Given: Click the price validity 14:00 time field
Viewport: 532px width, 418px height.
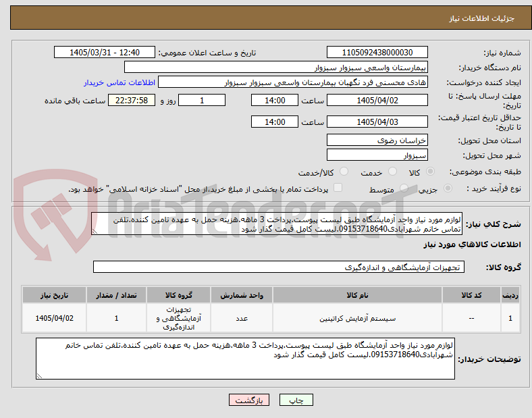Looking at the screenshot, I should 275,122.
